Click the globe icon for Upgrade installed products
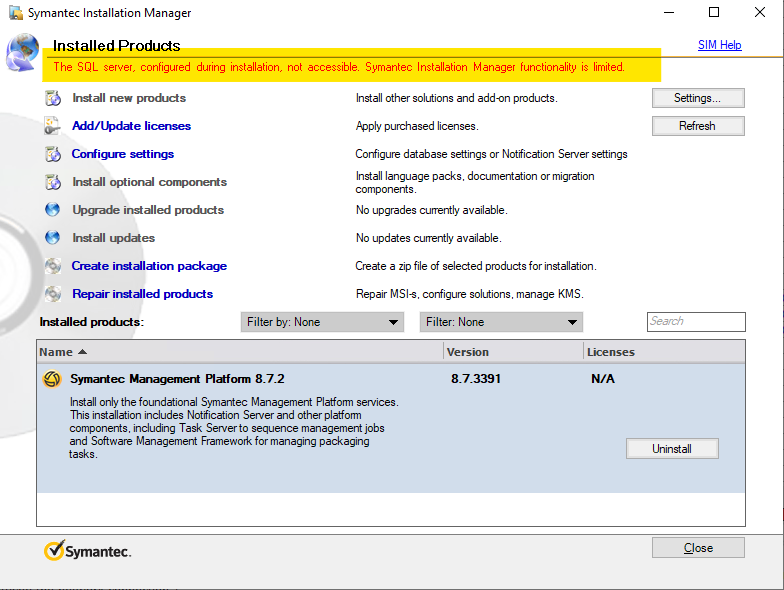784x590 pixels. (x=53, y=210)
